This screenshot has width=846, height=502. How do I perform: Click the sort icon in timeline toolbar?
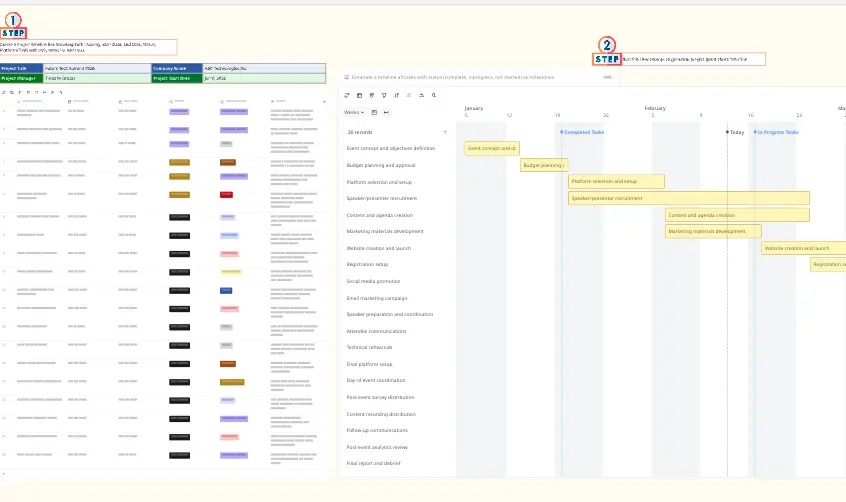(x=397, y=95)
